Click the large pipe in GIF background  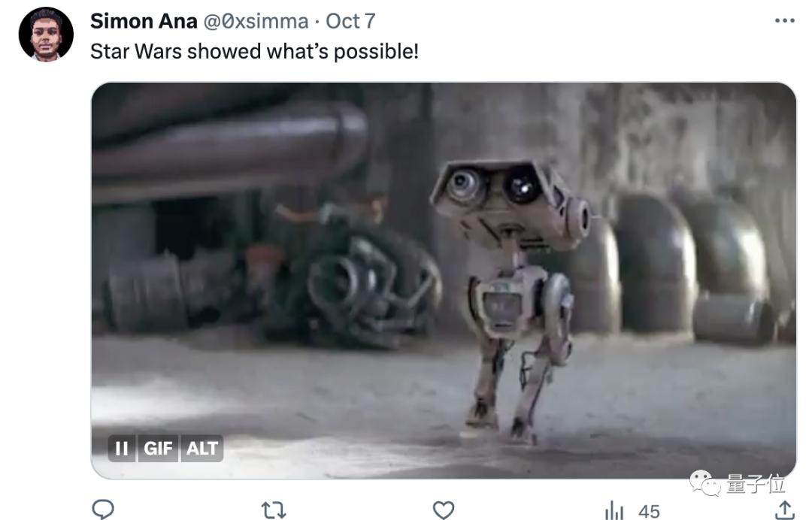[x=229, y=147]
